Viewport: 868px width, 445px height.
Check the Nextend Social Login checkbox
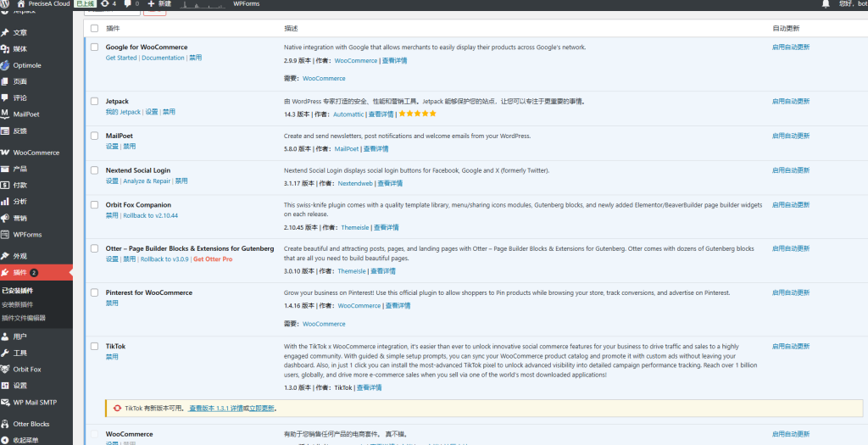click(x=95, y=170)
